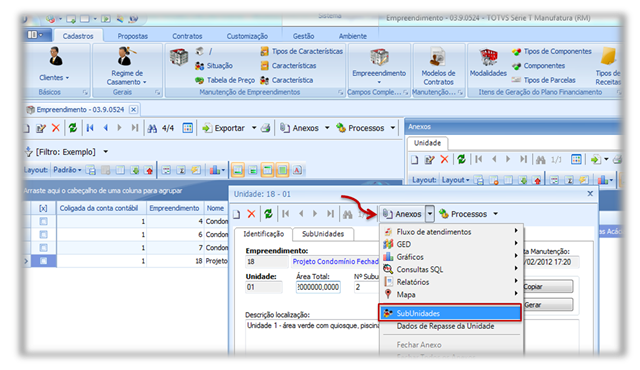Click the Unidade 01 field

click(x=264, y=287)
